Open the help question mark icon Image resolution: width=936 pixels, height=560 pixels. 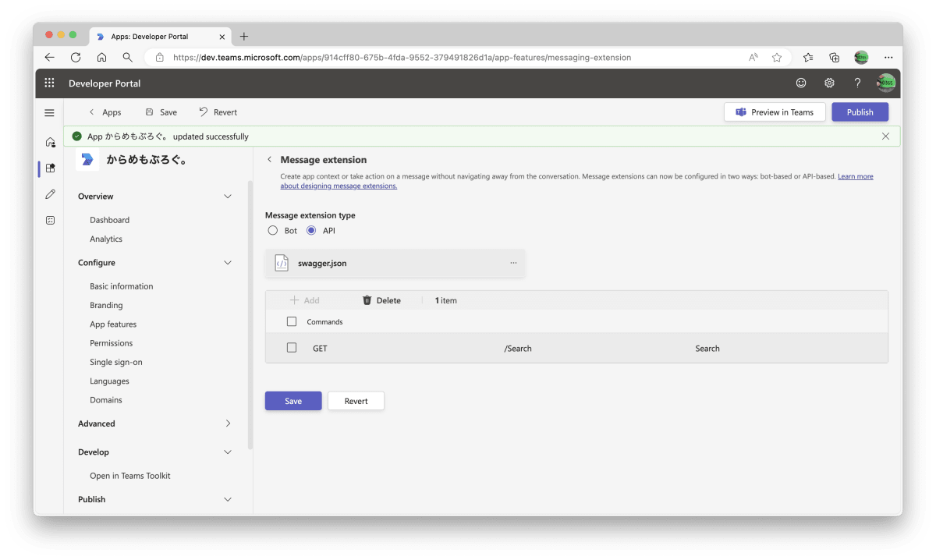(x=857, y=83)
